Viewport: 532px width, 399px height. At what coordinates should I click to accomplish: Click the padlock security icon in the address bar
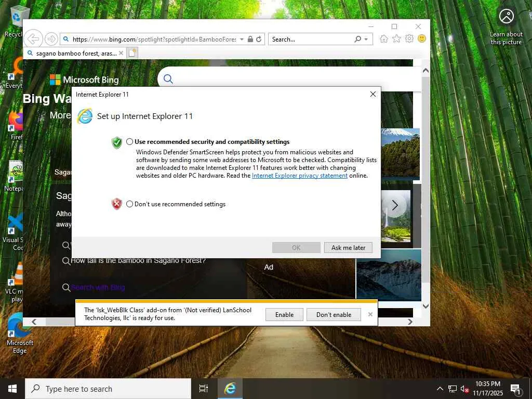(250, 39)
